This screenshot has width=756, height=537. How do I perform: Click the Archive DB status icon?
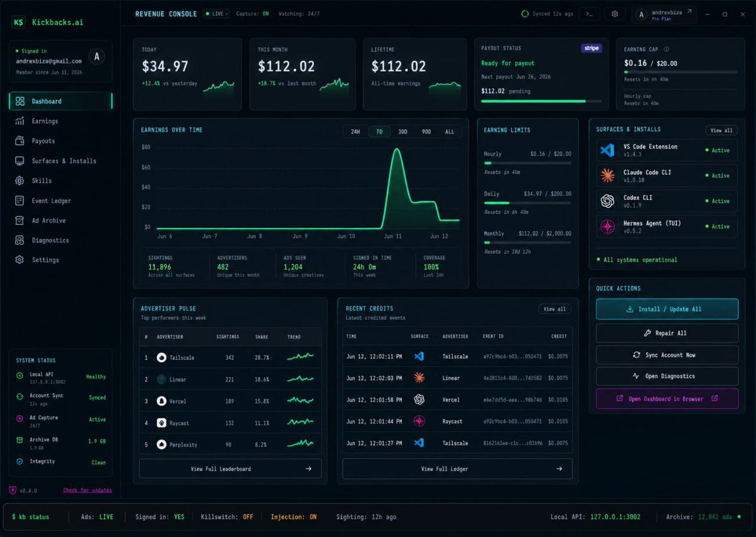point(20,440)
